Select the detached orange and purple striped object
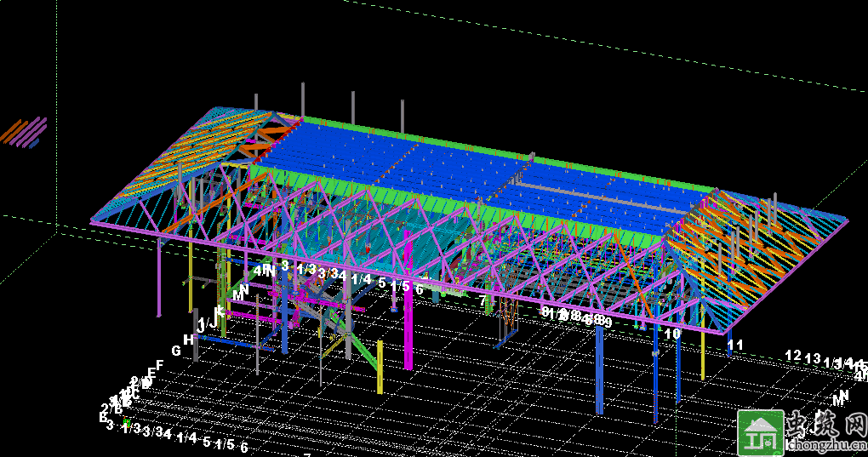868x457 pixels. click(24, 132)
